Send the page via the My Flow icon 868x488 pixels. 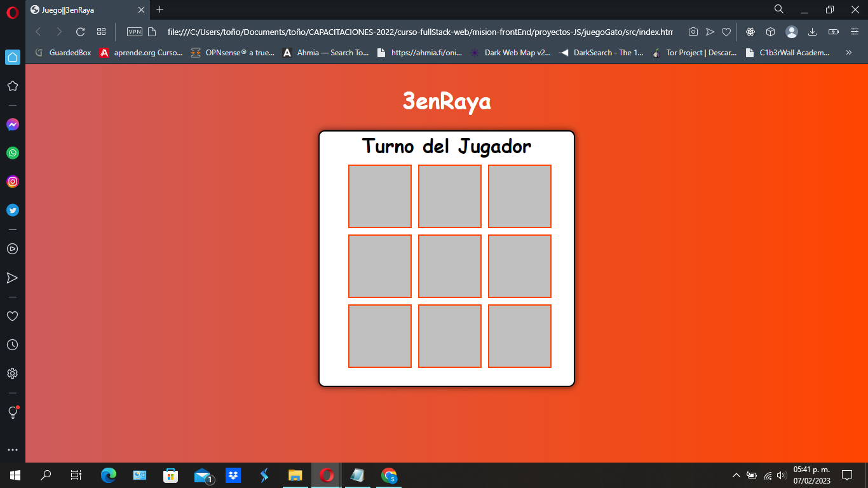(710, 31)
